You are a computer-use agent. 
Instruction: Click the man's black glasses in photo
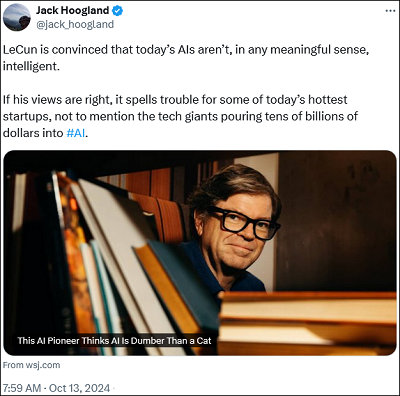click(243, 223)
